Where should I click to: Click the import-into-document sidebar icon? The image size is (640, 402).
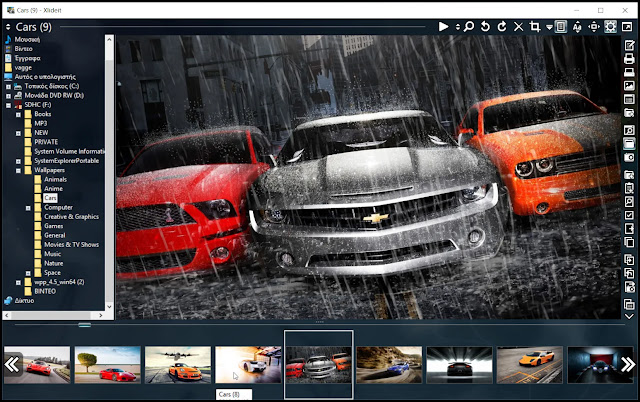[629, 260]
